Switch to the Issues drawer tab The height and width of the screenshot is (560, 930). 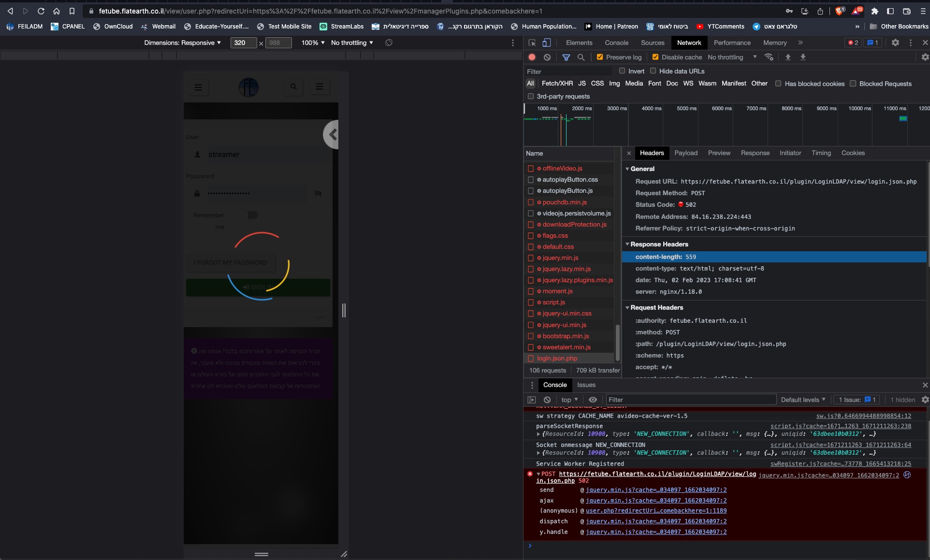click(586, 385)
